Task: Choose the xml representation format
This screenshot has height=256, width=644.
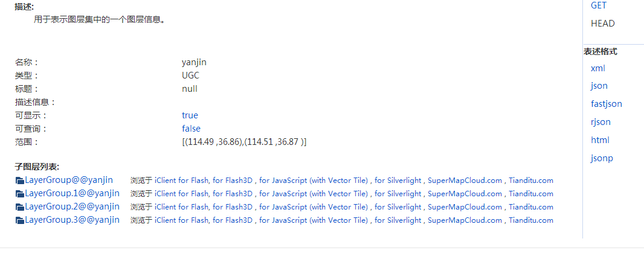Action: point(597,68)
